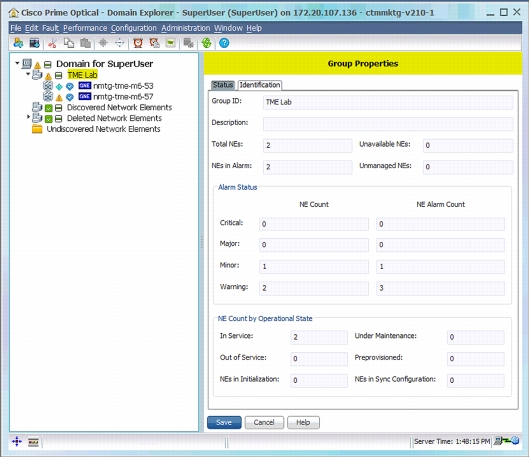Open the Fault menu
Image resolution: width=530 pixels, height=459 pixels.
pyautogui.click(x=50, y=28)
